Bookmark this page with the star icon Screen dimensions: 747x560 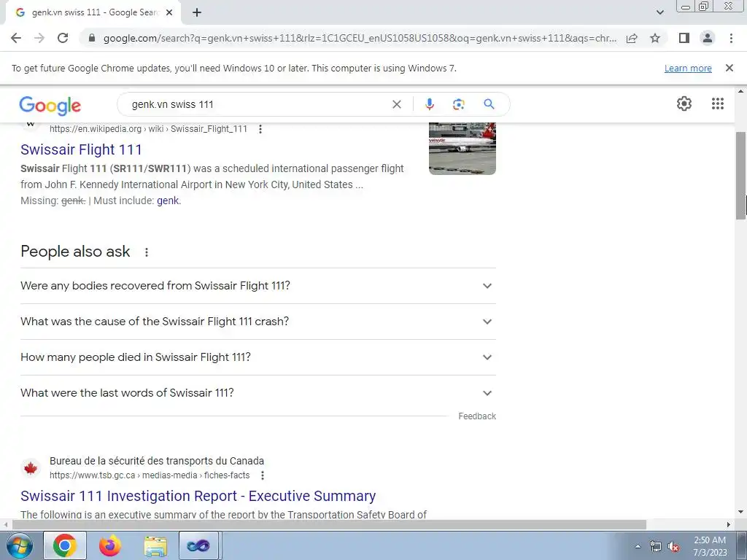pyautogui.click(x=655, y=38)
